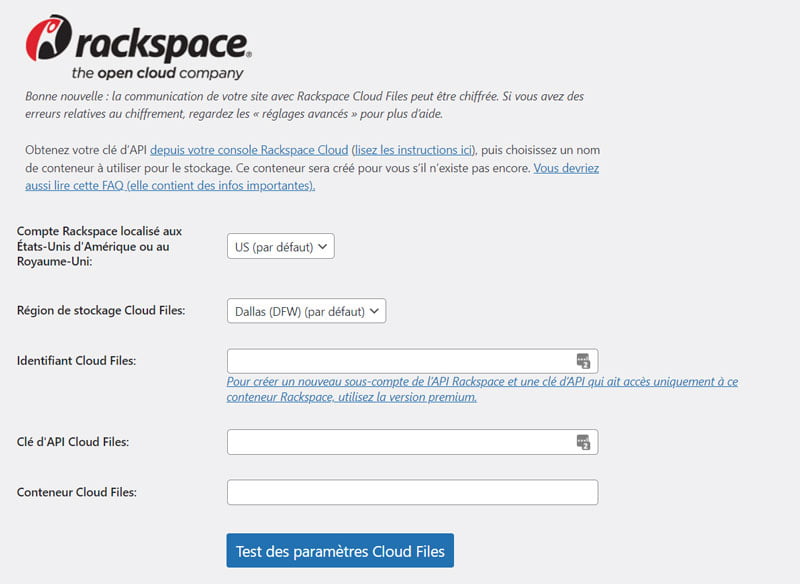Click the 'Clé d'API Cloud Files:' label

pos(73,442)
